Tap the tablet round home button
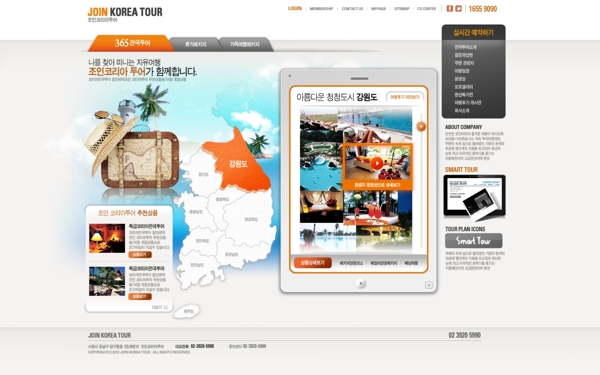This screenshot has height=375, width=600. click(x=360, y=284)
